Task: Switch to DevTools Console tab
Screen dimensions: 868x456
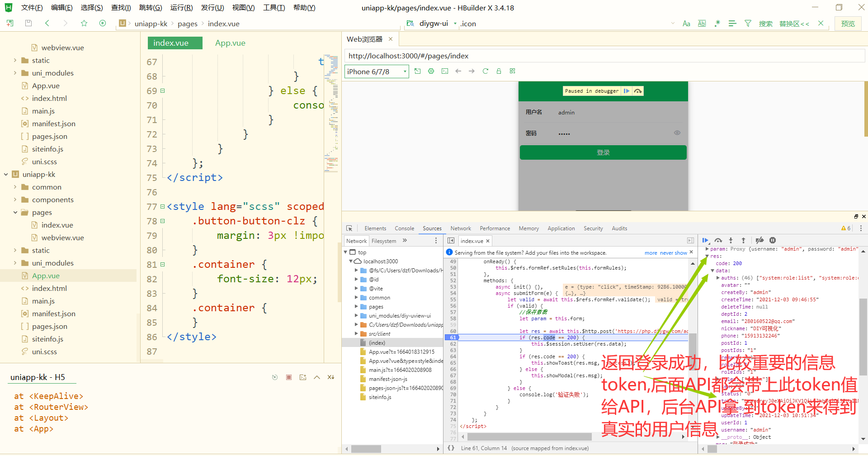Action: [404, 228]
